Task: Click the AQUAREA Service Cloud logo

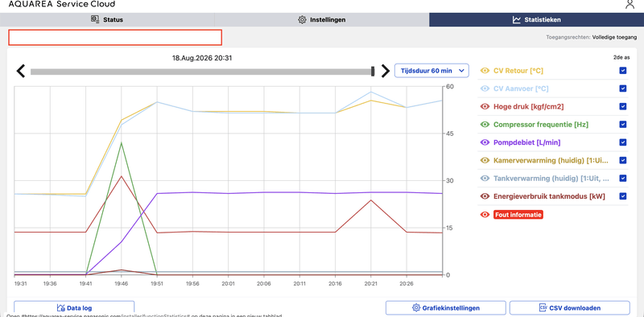Action: pos(62,4)
